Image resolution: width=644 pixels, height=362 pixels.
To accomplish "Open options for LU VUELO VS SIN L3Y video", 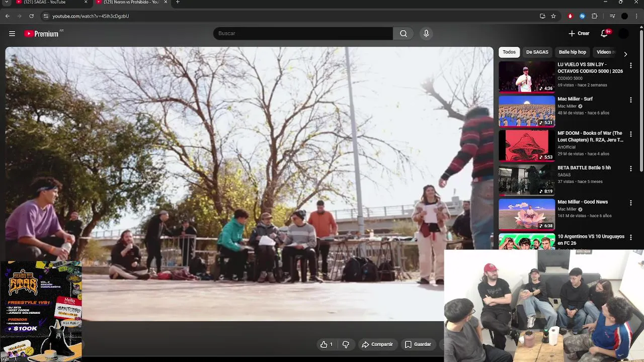I will (x=630, y=66).
